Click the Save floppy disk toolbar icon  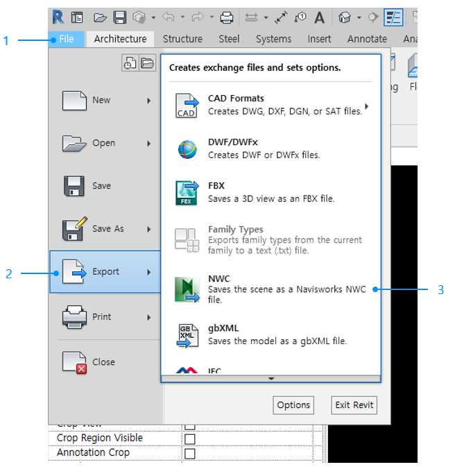tap(119, 17)
